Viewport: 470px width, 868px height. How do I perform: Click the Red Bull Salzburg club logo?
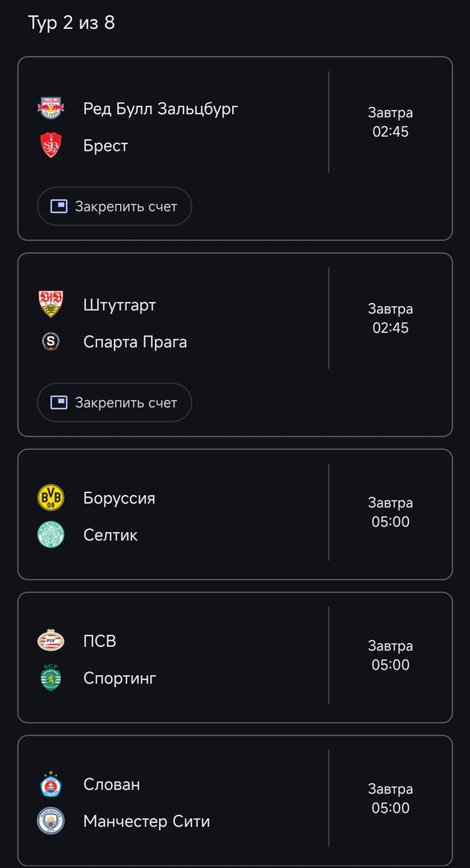(x=51, y=108)
